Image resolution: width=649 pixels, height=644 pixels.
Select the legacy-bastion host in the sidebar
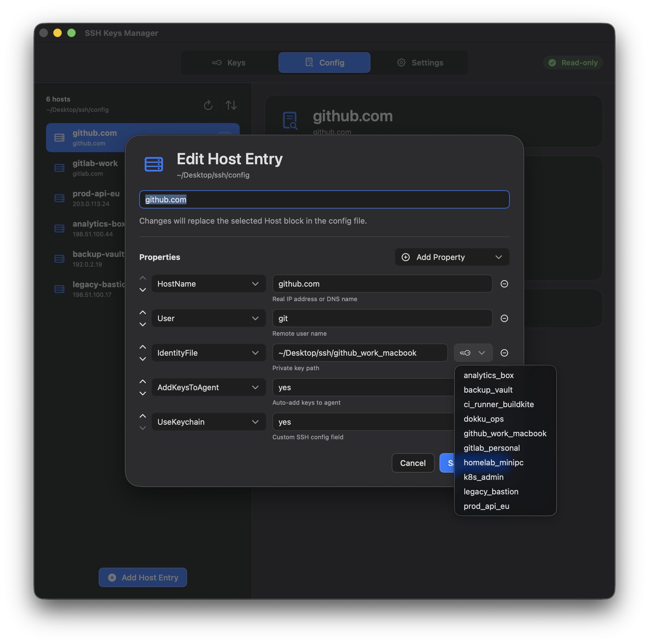click(85, 289)
